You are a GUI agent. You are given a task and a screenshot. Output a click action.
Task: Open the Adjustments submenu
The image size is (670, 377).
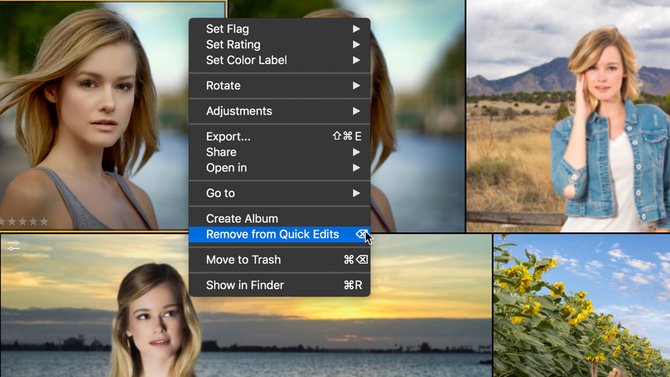[x=279, y=111]
